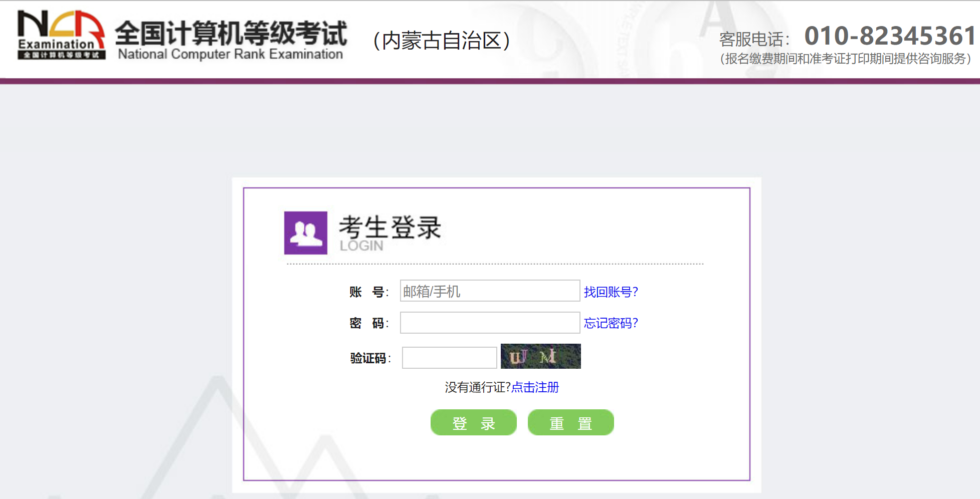
Task: Click the (内蒙古自治区) region label
Action: click(442, 41)
